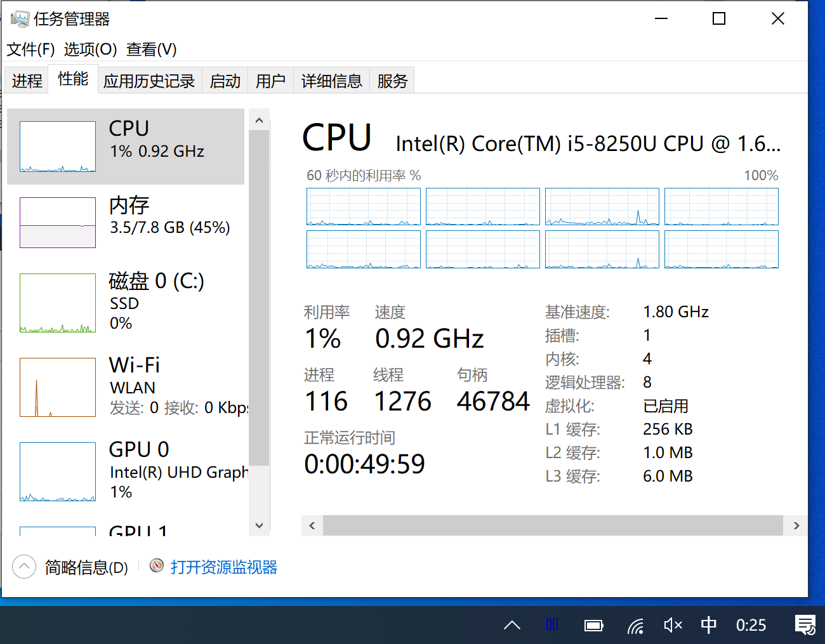Image resolution: width=825 pixels, height=644 pixels.
Task: Select the CPU usage mini graph
Action: coord(58,147)
